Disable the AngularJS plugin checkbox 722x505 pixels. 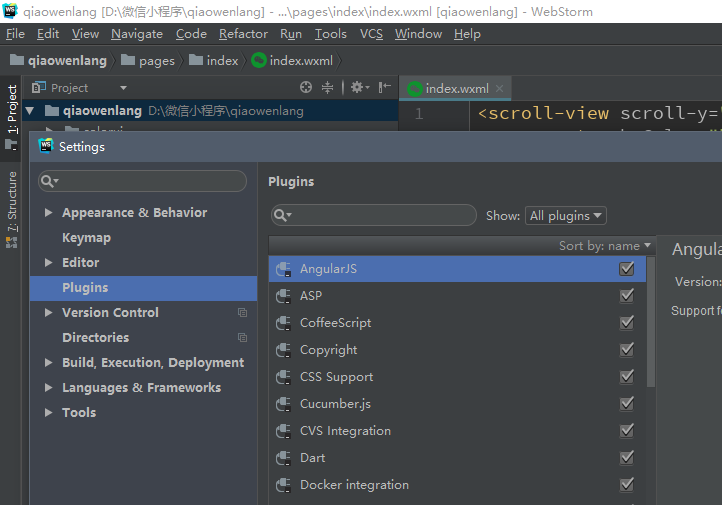(x=627, y=269)
